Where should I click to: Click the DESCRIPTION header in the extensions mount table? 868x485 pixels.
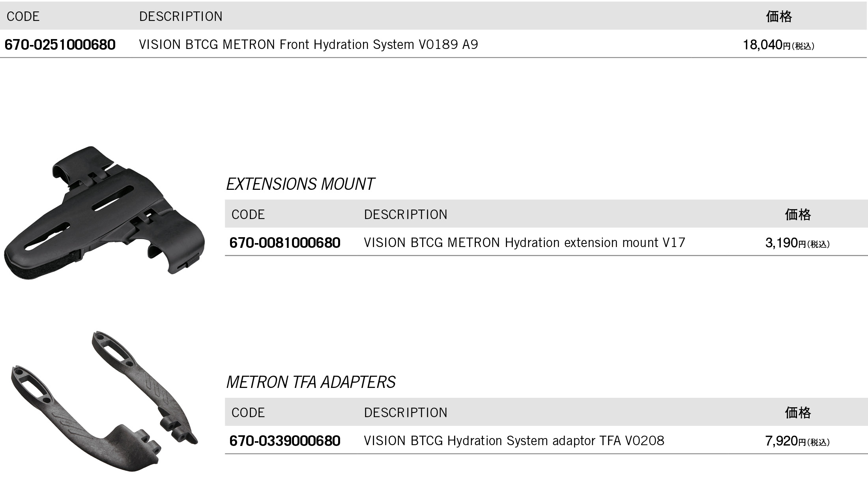(406, 215)
